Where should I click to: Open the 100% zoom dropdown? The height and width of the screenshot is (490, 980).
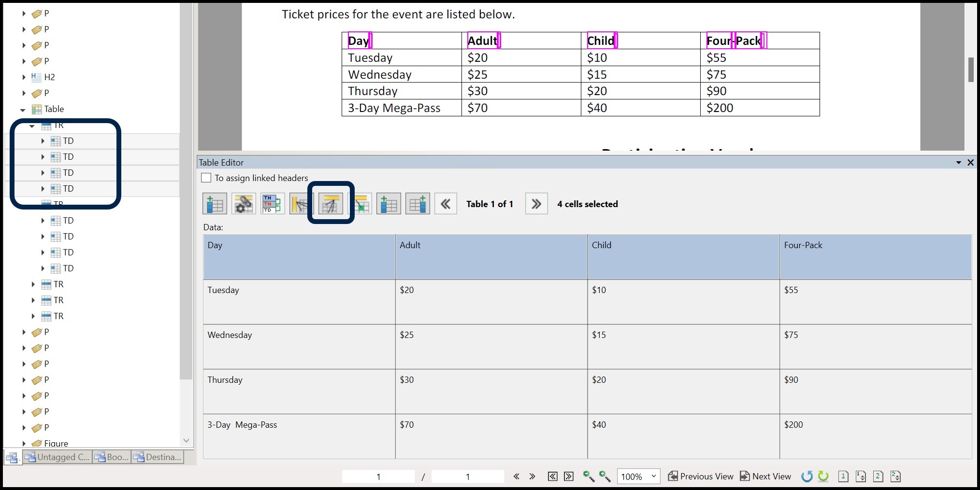[653, 476]
